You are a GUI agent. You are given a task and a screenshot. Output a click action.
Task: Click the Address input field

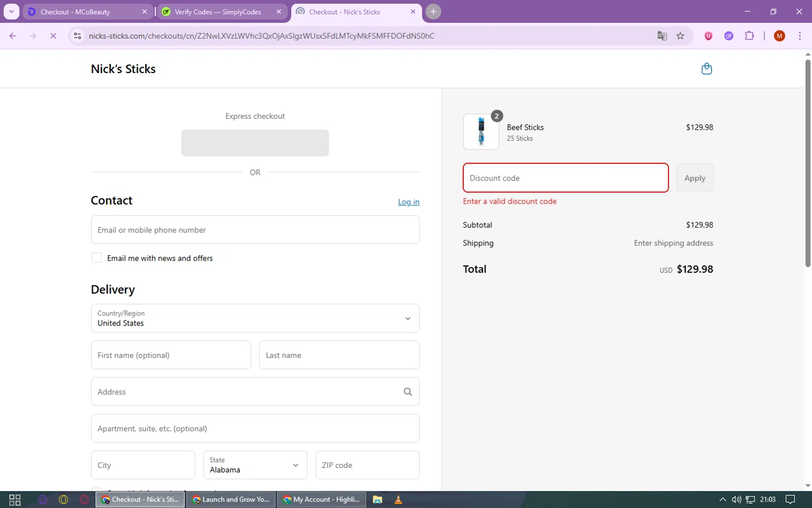255,392
